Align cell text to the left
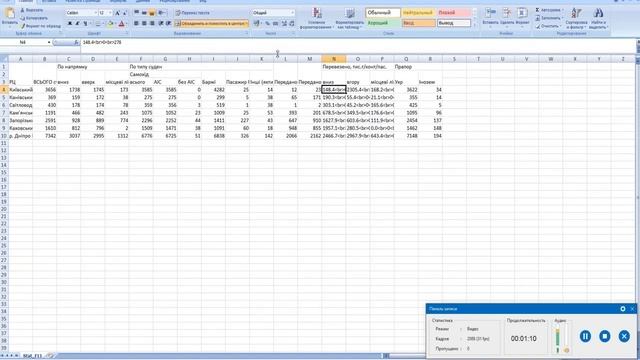 point(137,24)
